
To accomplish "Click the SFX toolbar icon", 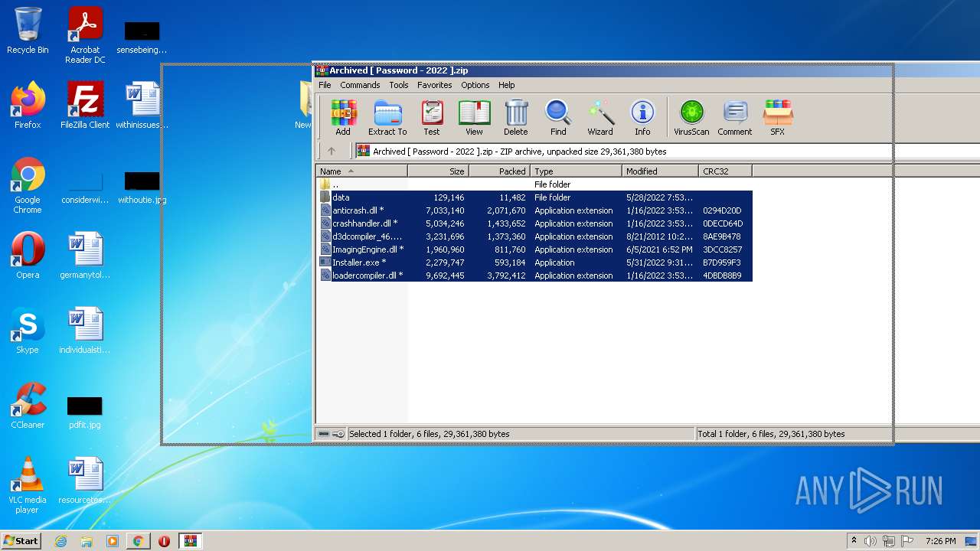I will tap(777, 118).
